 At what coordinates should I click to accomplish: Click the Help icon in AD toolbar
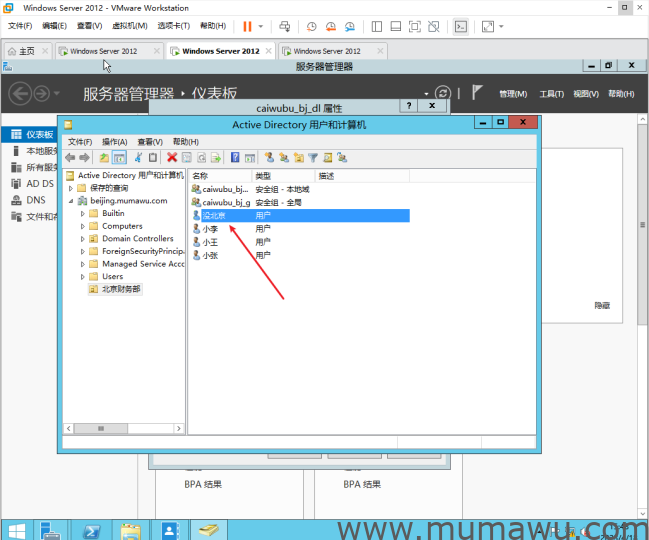click(235, 158)
